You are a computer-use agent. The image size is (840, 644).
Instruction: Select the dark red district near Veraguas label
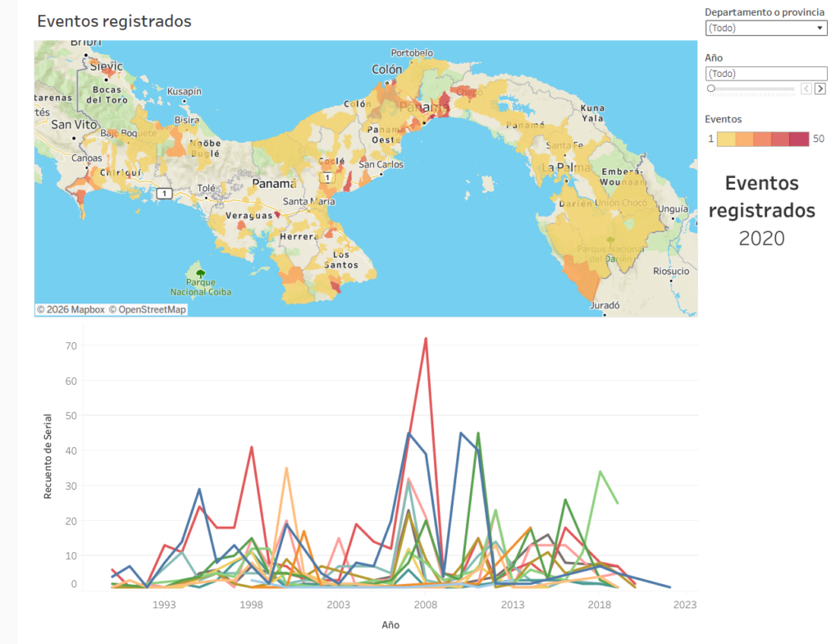click(277, 214)
